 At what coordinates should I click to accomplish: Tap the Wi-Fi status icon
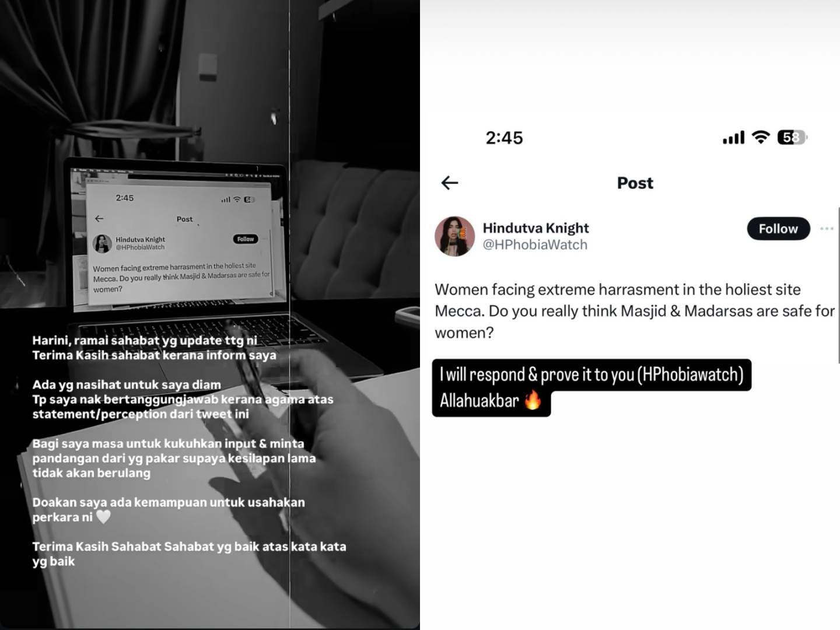click(x=761, y=137)
